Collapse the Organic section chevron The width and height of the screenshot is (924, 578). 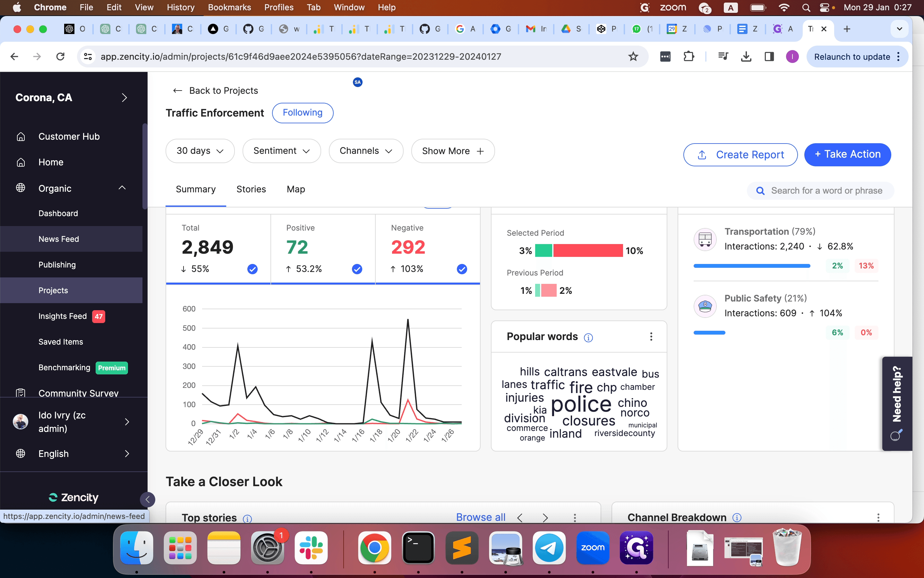coord(122,188)
